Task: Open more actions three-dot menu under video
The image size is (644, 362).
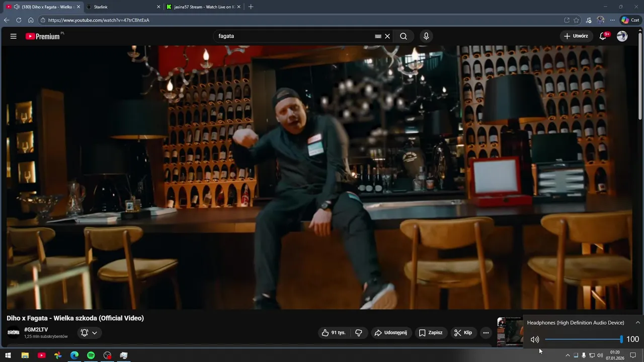Action: click(486, 333)
